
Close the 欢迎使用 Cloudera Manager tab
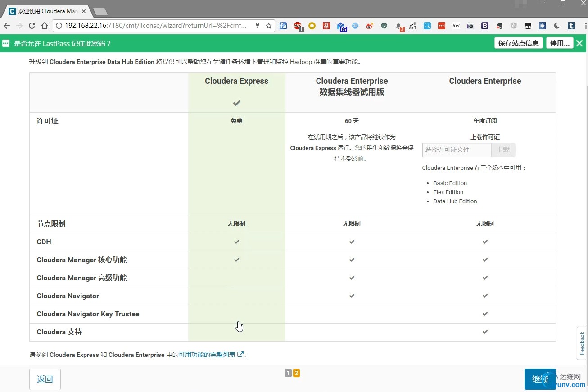pyautogui.click(x=84, y=11)
